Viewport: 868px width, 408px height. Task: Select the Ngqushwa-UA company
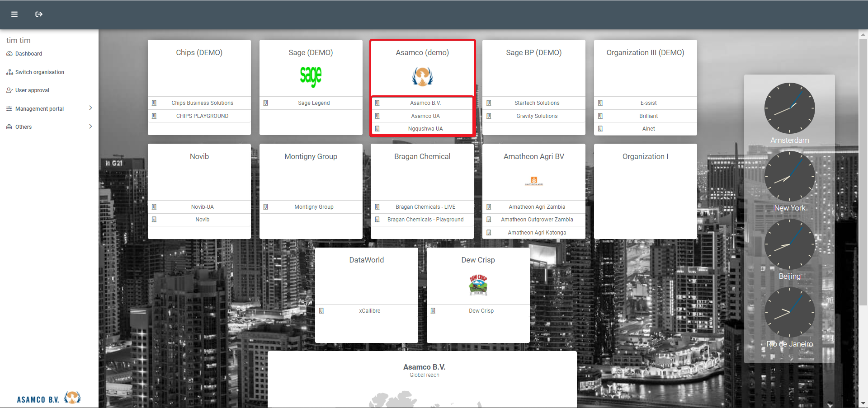[x=422, y=129]
